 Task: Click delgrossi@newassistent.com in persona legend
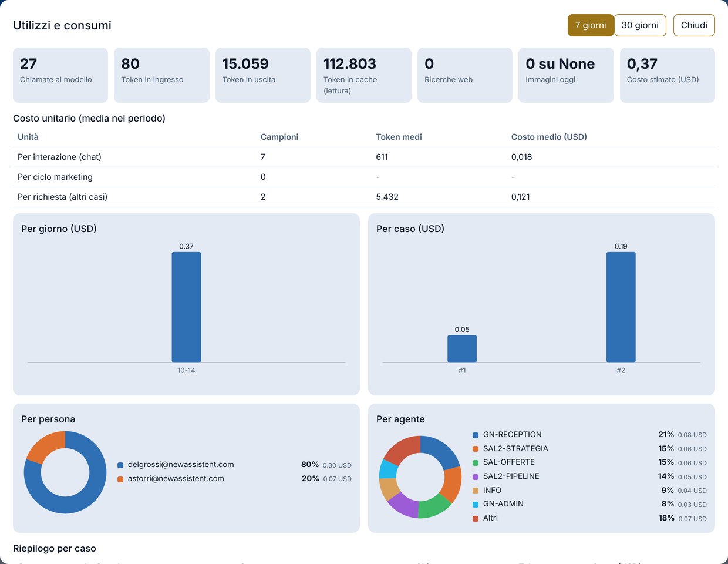pyautogui.click(x=181, y=465)
